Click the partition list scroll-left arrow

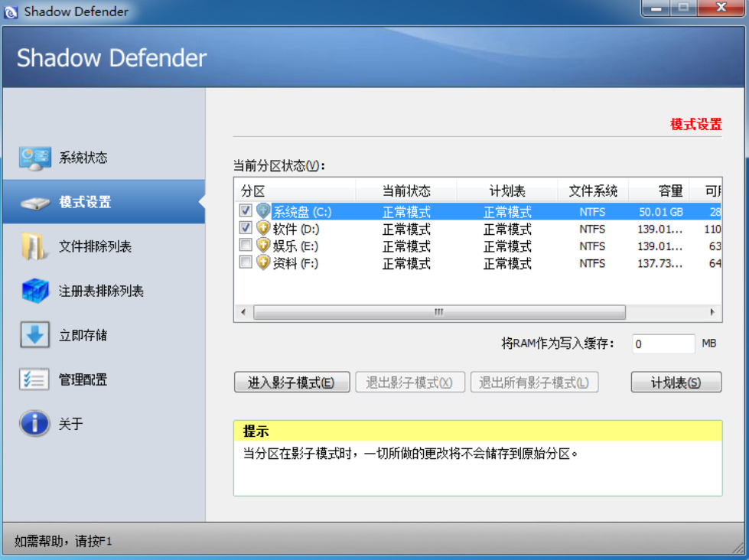(x=243, y=312)
